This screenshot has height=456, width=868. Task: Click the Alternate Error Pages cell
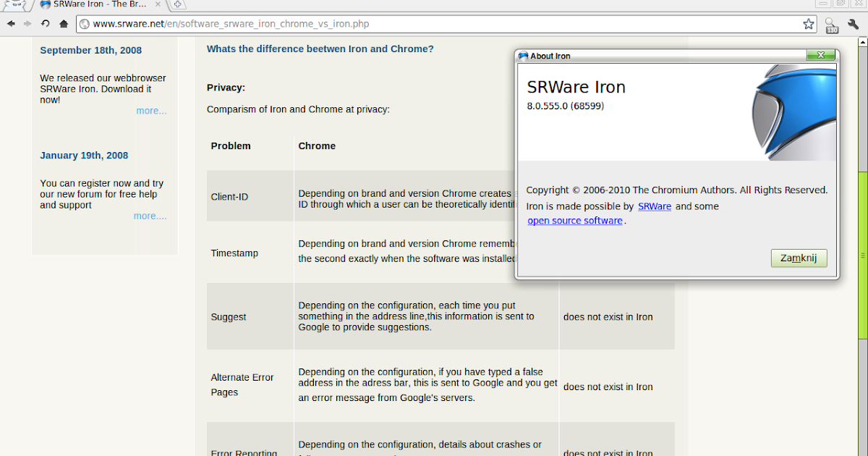[x=250, y=385]
